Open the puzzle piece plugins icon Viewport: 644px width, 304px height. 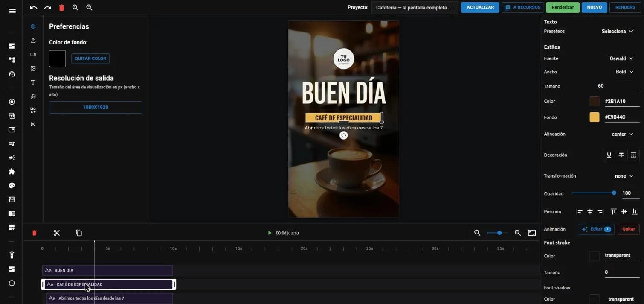(12, 172)
